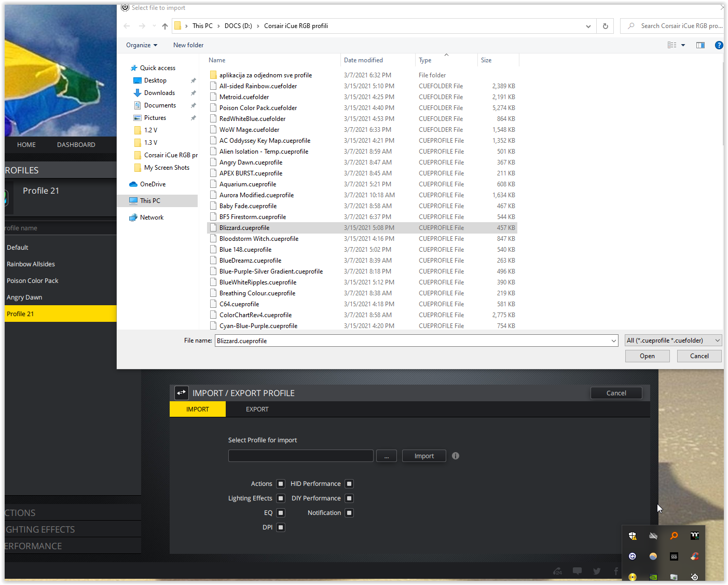This screenshot has height=585, width=728.
Task: Select Network in navigation pane
Action: 152,217
